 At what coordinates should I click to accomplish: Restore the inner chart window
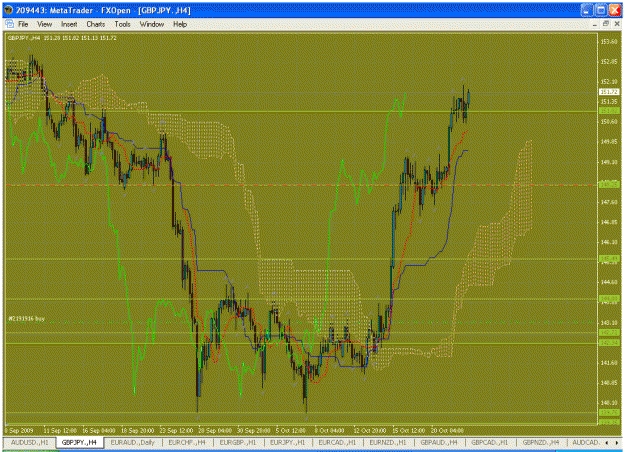[606, 24]
